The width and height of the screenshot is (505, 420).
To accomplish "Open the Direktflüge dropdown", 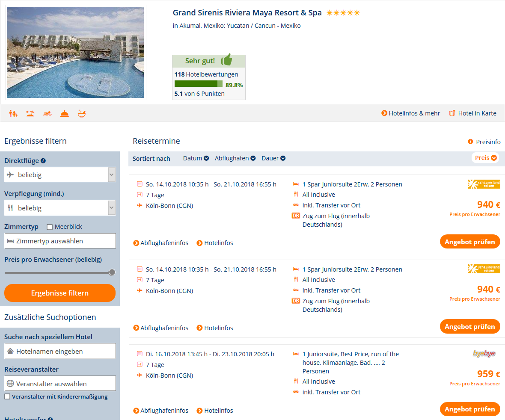I will point(60,175).
